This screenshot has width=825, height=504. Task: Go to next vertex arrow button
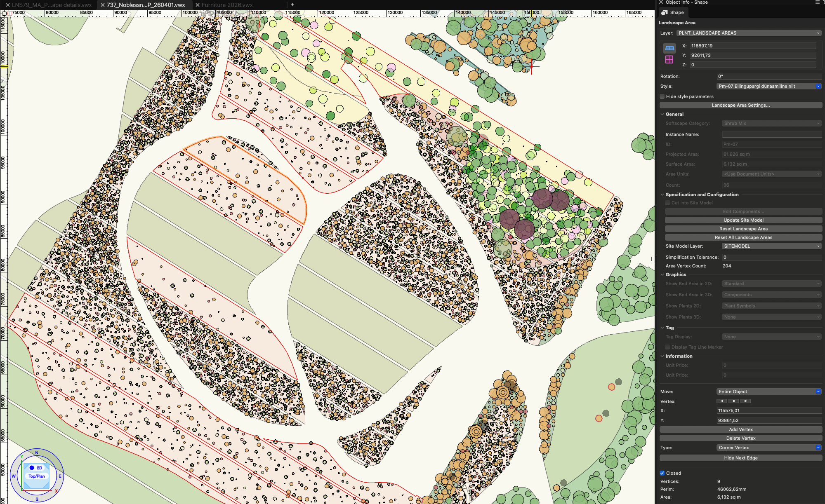point(745,401)
